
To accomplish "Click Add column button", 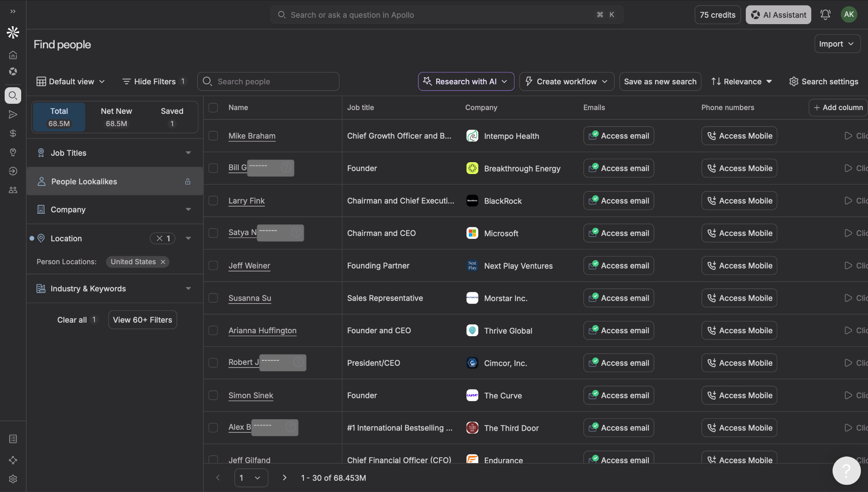I will point(838,108).
